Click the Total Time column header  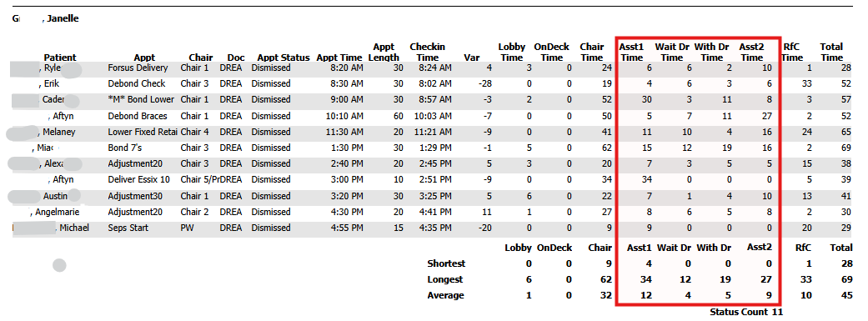tap(831, 52)
